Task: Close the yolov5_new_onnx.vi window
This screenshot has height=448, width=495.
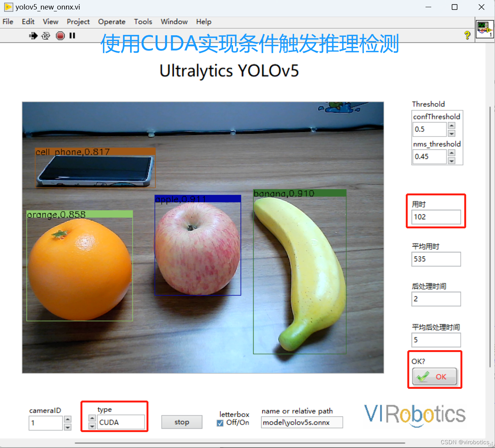Action: click(481, 7)
